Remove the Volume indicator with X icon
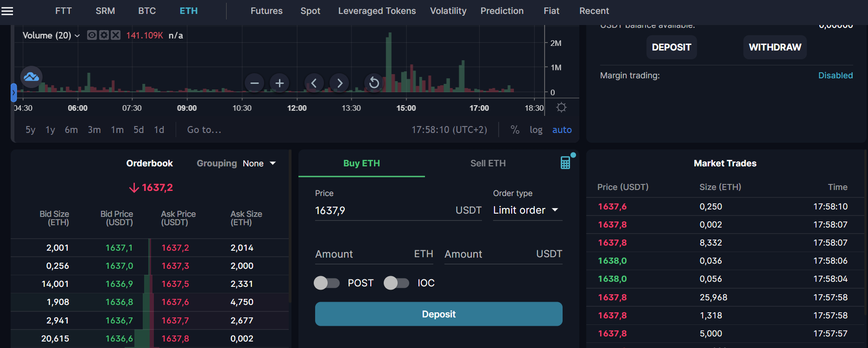The image size is (868, 348). click(x=116, y=35)
